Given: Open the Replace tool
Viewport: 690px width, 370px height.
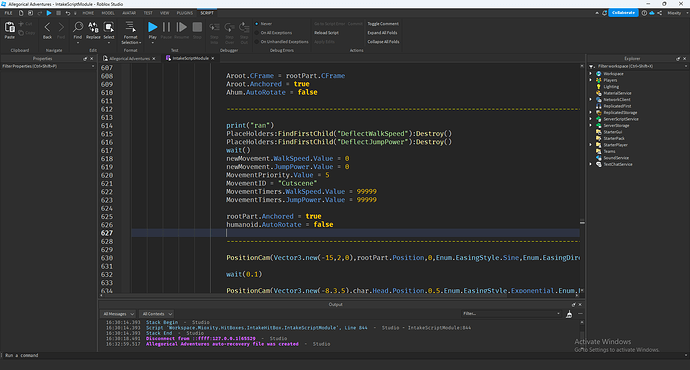Looking at the screenshot, I should pyautogui.click(x=93, y=30).
